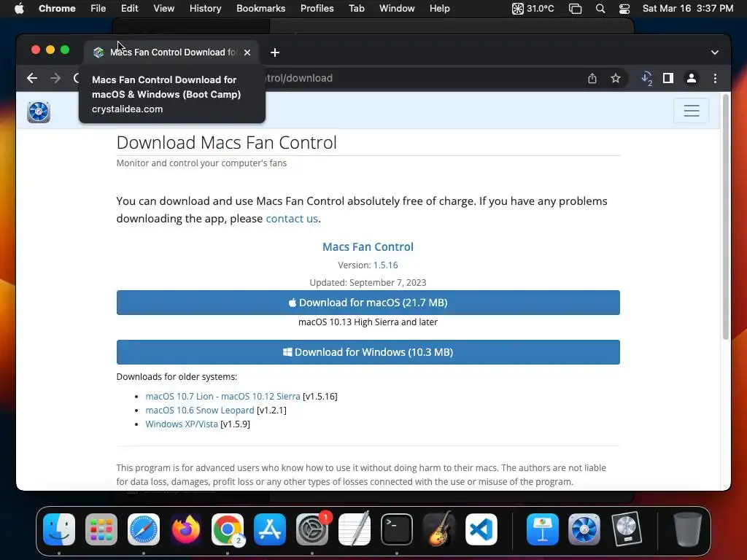The height and width of the screenshot is (560, 747).
Task: Click the 31.0°C fan temperature menu bar item
Action: [533, 8]
